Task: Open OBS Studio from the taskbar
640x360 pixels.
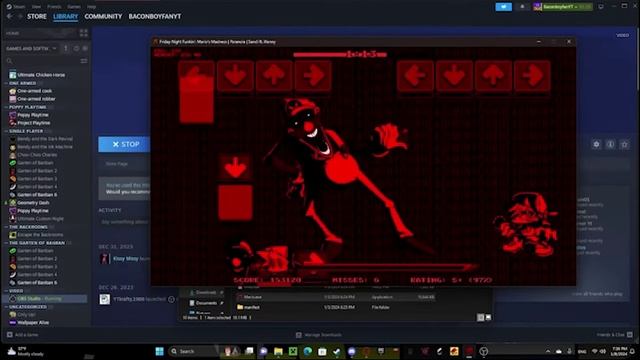Action: point(484,351)
